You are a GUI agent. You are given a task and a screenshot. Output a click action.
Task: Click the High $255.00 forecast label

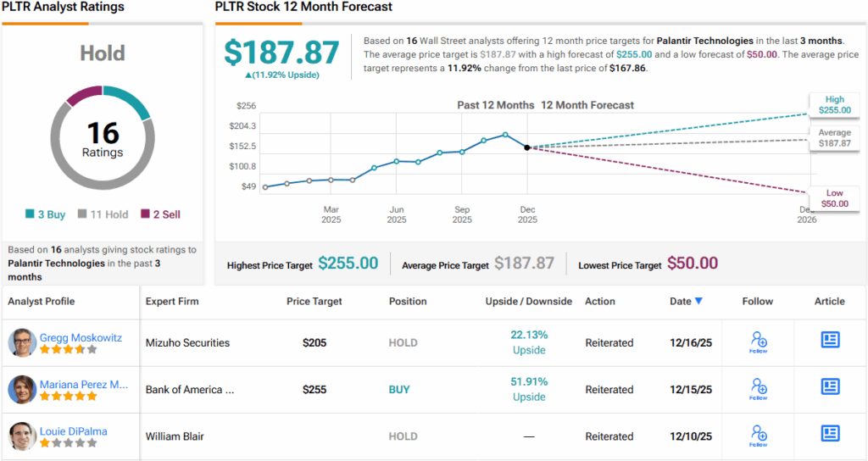point(834,104)
